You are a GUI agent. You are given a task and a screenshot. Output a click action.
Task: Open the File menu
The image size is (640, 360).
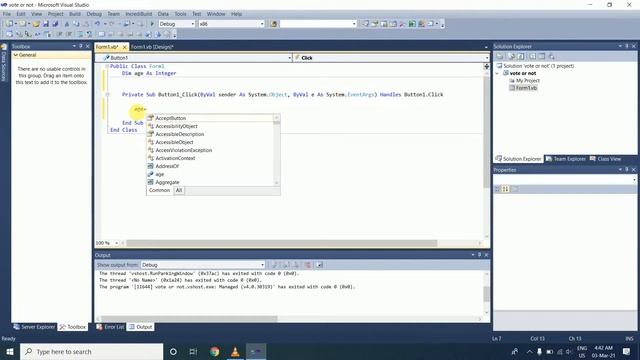click(7, 14)
